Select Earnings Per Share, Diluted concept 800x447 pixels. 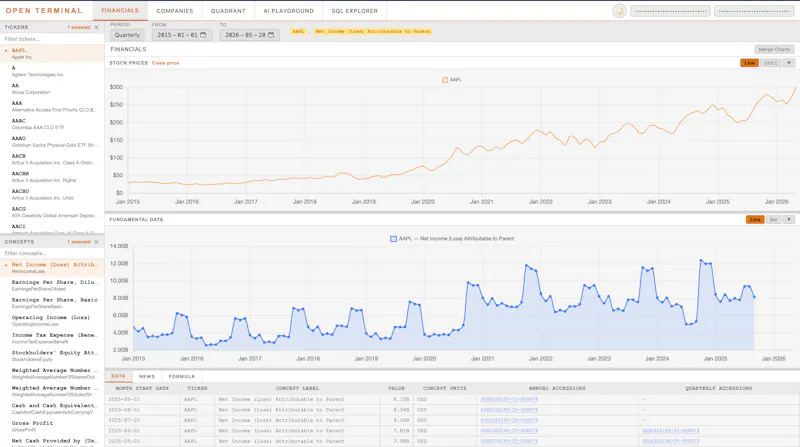click(52, 285)
